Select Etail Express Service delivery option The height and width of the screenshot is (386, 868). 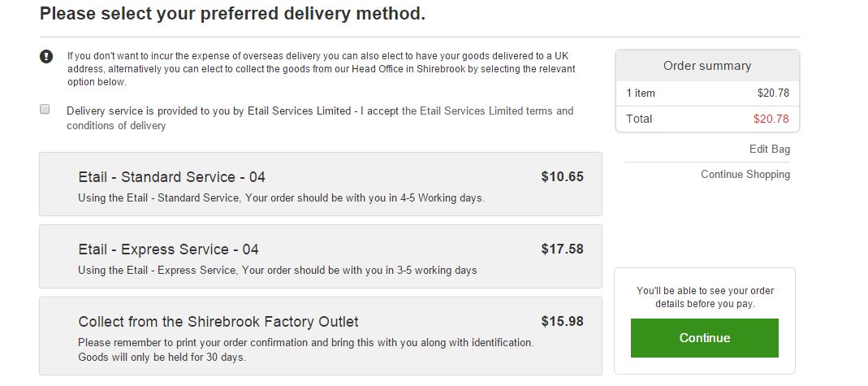coord(321,257)
